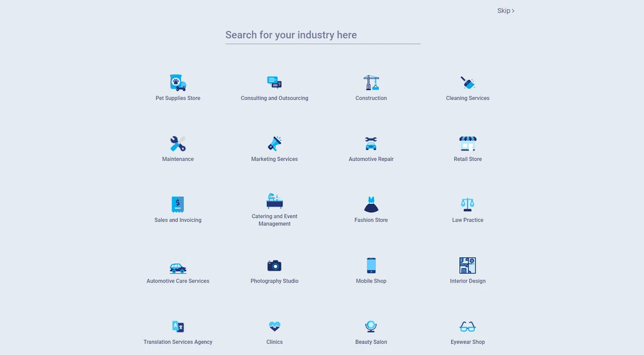This screenshot has height=355, width=644.
Task: Click the Construction text label
Action: click(371, 98)
